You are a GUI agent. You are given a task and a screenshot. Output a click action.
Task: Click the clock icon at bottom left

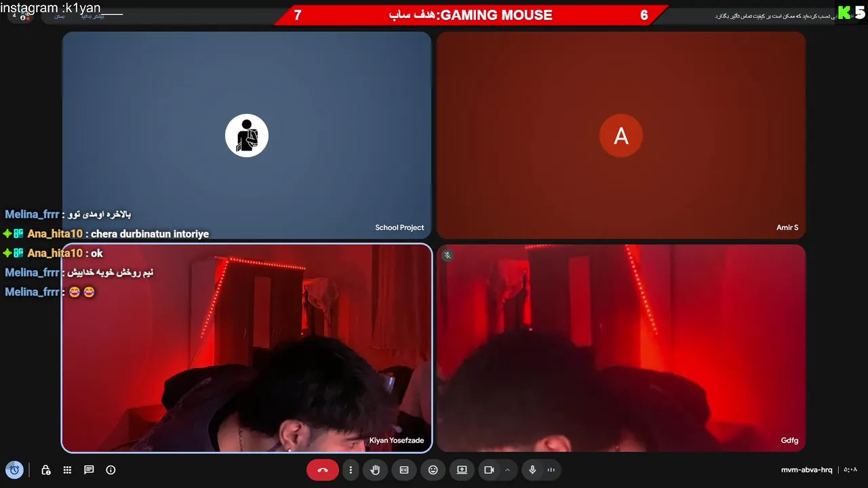pyautogui.click(x=14, y=470)
